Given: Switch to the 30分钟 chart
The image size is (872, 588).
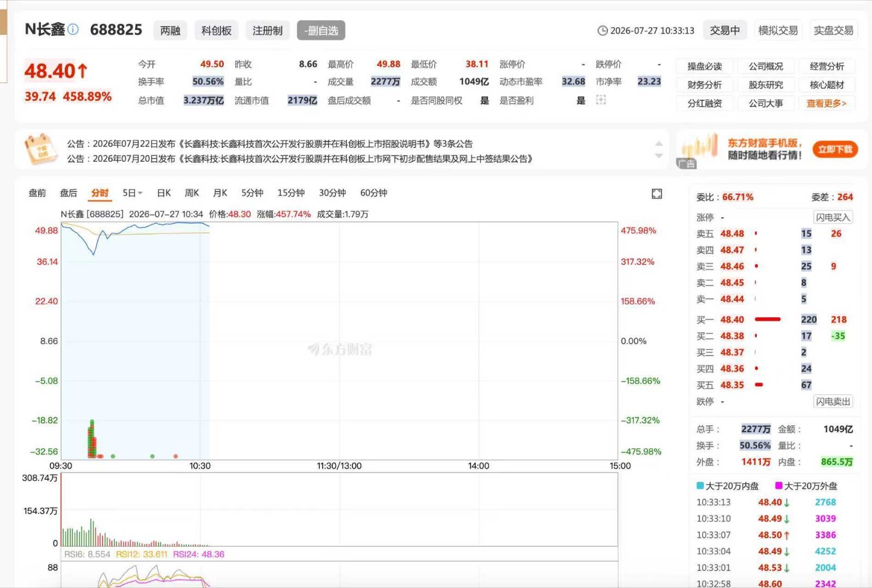Looking at the screenshot, I should [332, 193].
